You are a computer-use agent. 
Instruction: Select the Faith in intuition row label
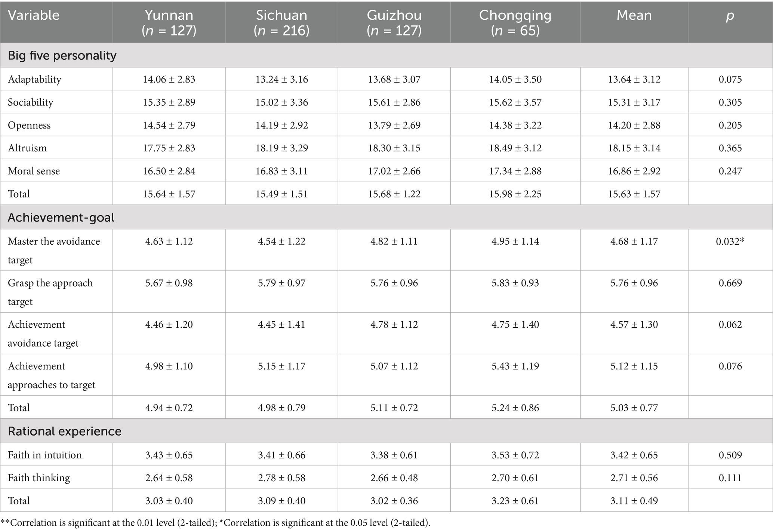pyautogui.click(x=45, y=455)
